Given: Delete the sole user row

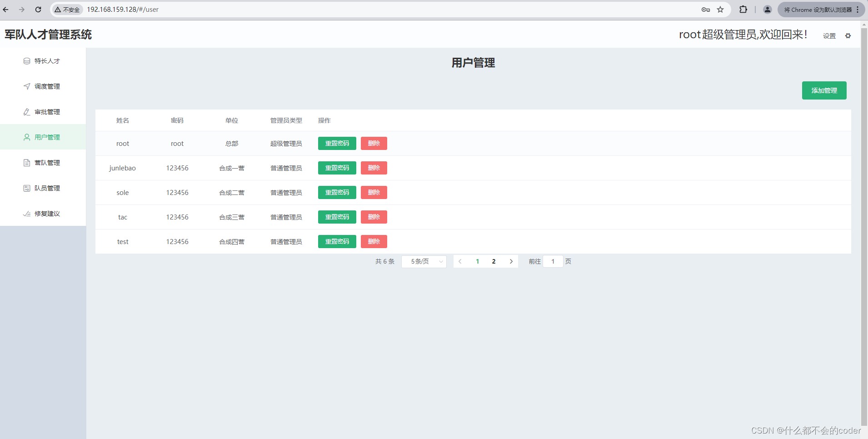Looking at the screenshot, I should [x=374, y=193].
